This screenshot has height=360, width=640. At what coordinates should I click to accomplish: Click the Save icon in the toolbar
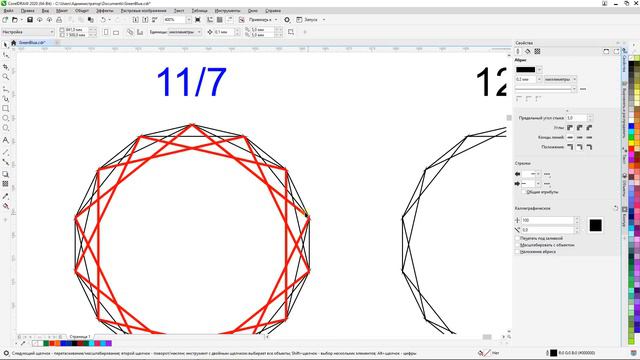pos(30,20)
